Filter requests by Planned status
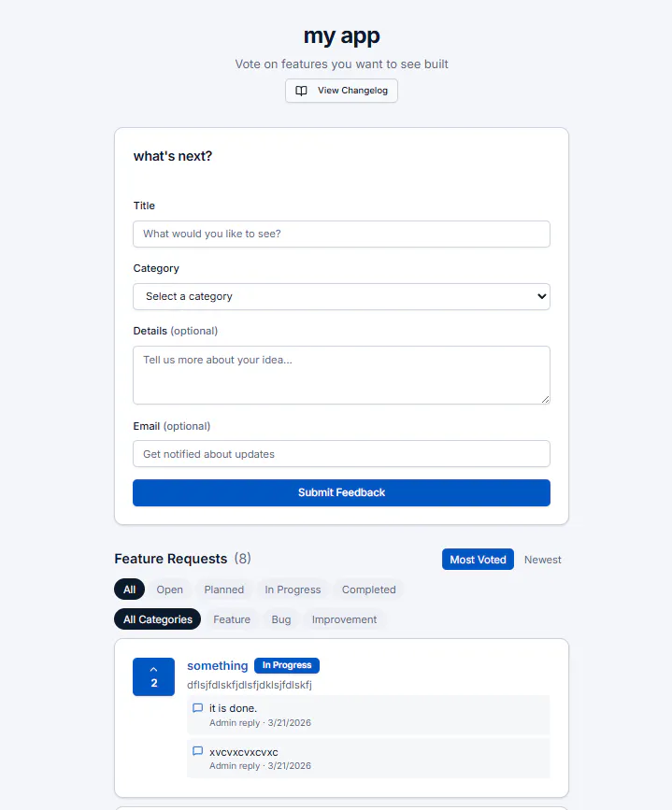Viewport: 672px width, 810px height. coord(223,590)
